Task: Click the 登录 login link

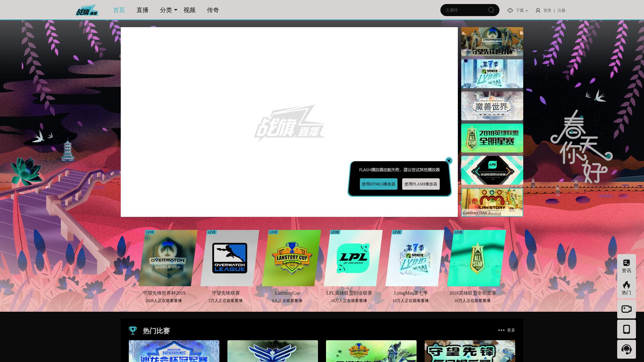Action: (547, 10)
